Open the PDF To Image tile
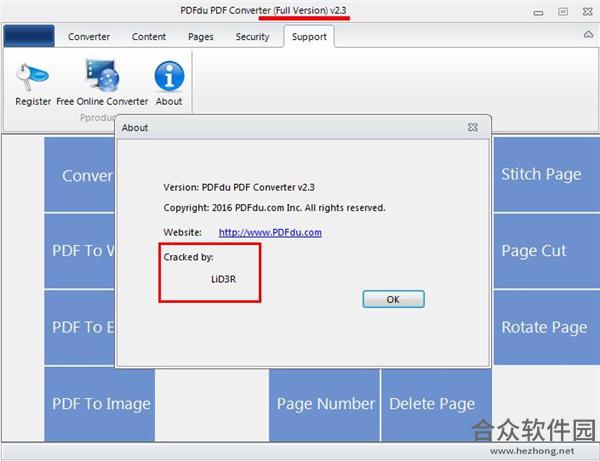The image size is (600, 461). [x=99, y=404]
